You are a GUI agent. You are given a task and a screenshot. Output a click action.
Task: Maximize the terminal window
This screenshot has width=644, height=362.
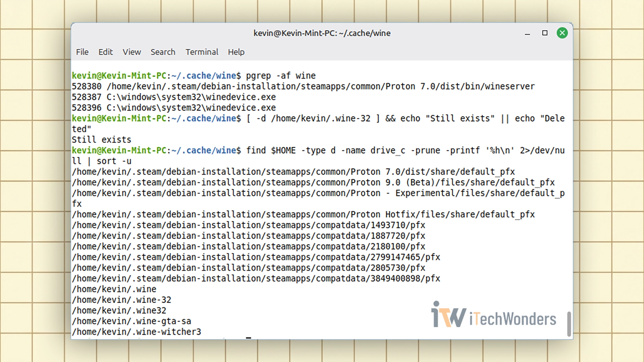(x=545, y=33)
